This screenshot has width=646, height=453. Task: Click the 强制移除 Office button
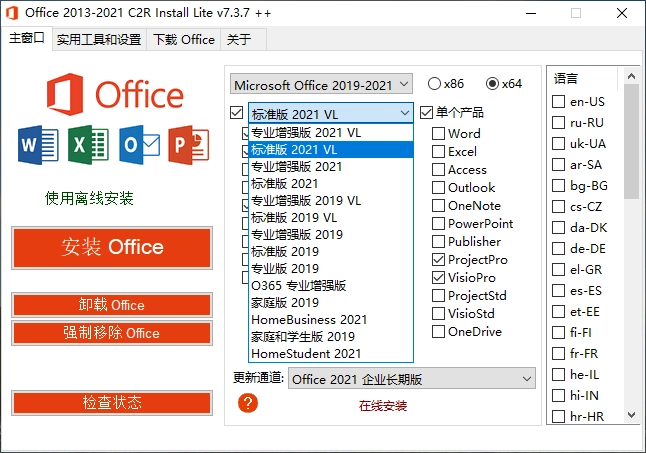[112, 333]
